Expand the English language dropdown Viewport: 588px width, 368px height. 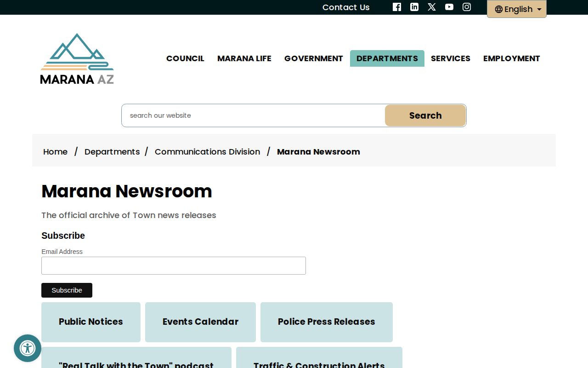517,9
